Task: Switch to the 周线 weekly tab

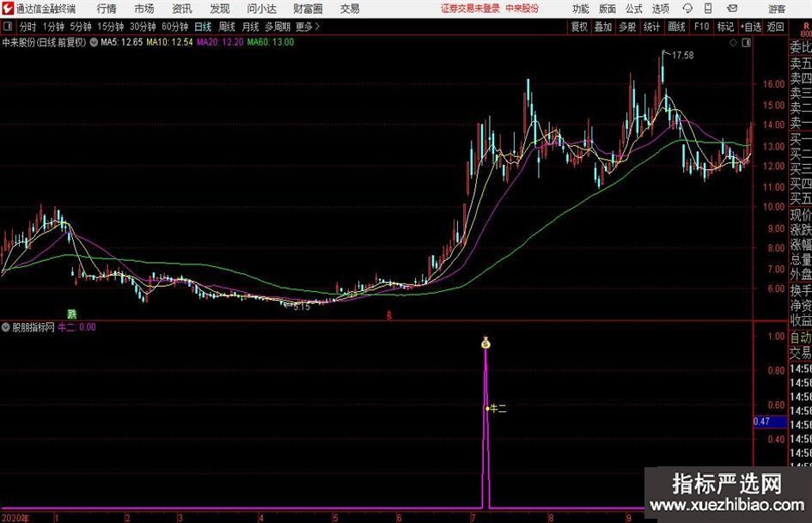Action: click(x=227, y=27)
